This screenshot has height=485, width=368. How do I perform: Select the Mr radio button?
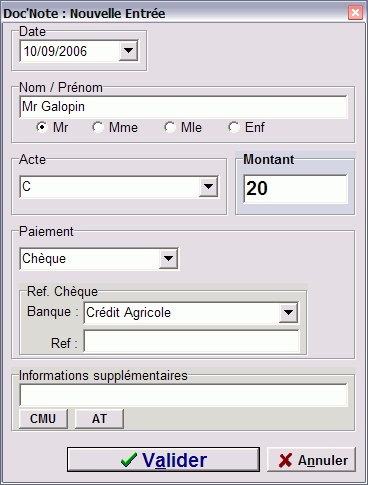click(x=42, y=127)
